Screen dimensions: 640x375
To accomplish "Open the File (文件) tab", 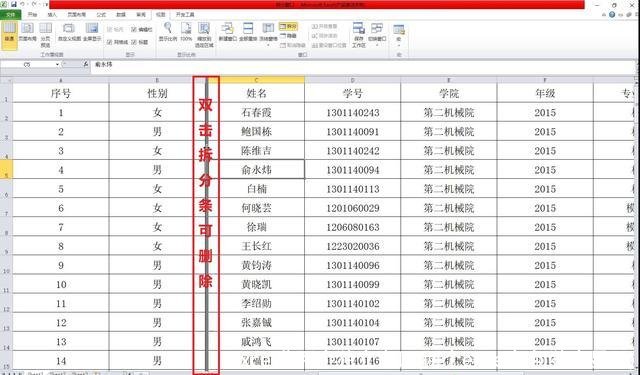I will pos(11,15).
